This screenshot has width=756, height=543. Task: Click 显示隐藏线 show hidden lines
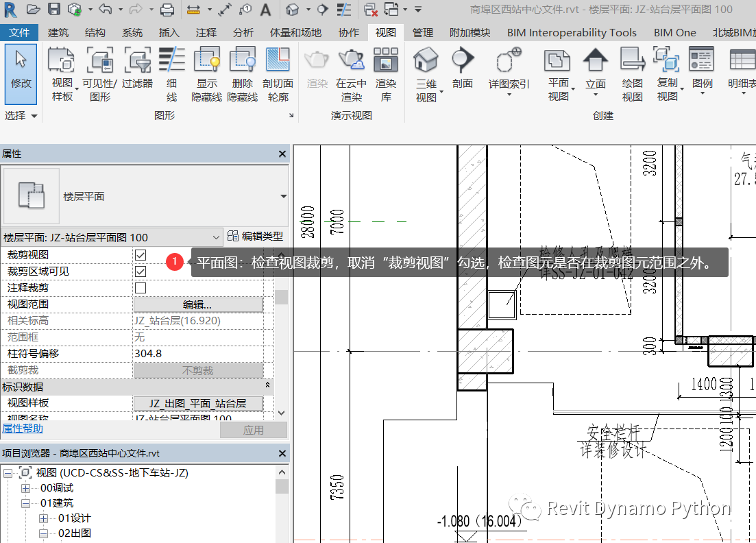[207, 74]
